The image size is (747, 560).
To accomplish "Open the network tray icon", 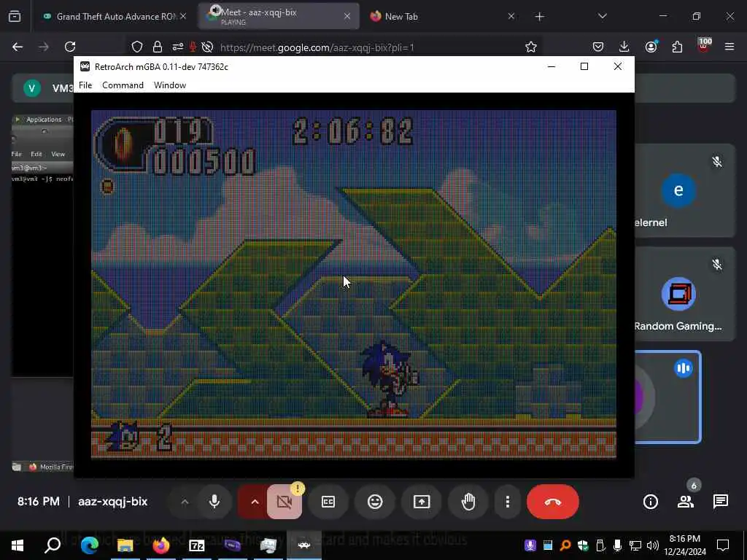I will click(x=635, y=545).
